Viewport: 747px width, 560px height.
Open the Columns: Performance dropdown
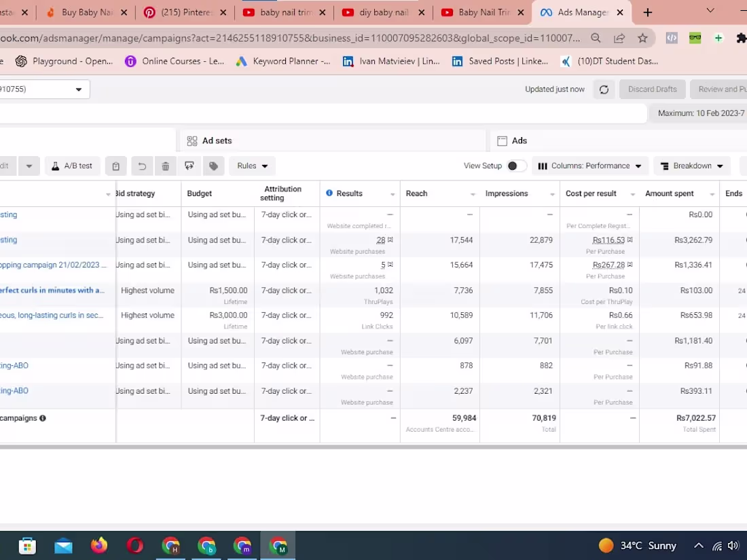pyautogui.click(x=589, y=166)
